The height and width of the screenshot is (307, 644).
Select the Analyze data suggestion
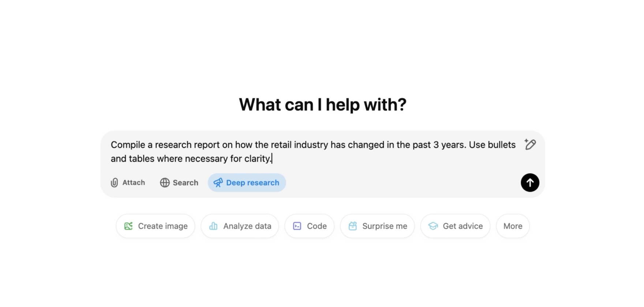[x=240, y=226]
